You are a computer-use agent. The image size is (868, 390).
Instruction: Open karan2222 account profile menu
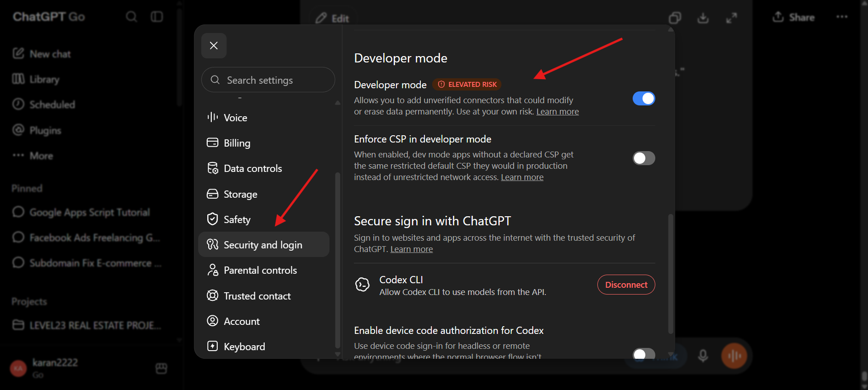44,368
